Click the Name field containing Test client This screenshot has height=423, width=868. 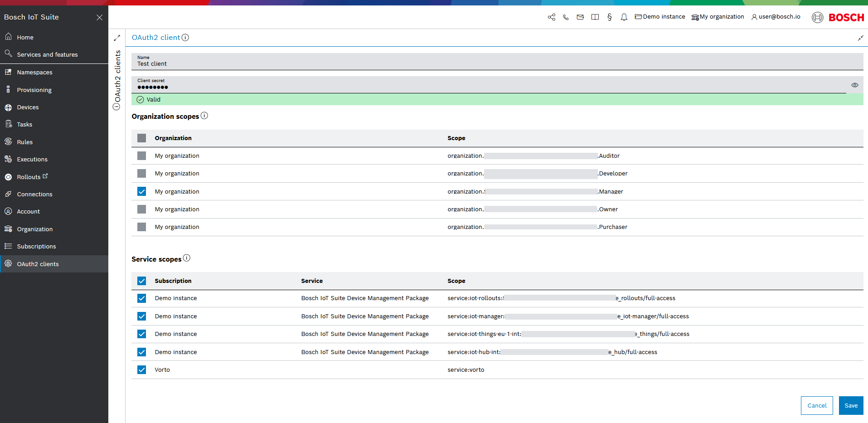point(497,61)
